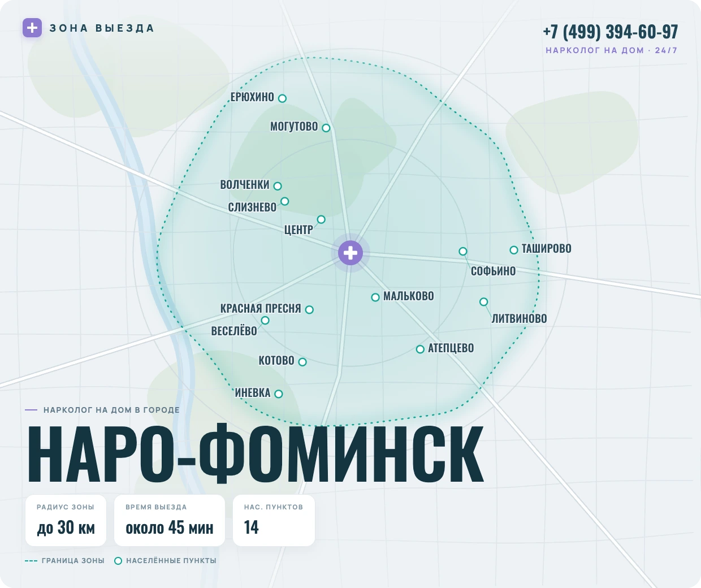Select the Иневка map point marker
Viewport: 701px width, 588px height.
(278, 394)
